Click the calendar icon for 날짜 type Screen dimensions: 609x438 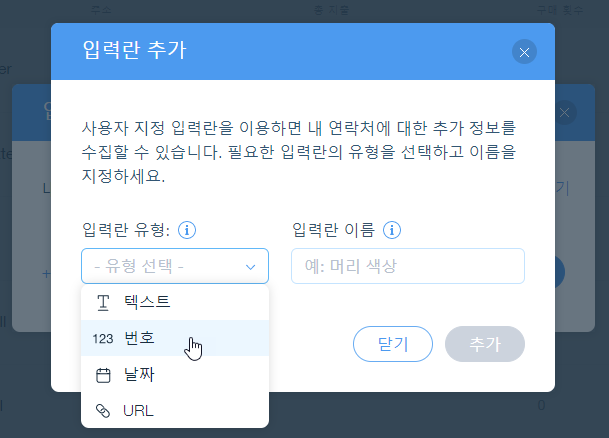[x=102, y=376]
